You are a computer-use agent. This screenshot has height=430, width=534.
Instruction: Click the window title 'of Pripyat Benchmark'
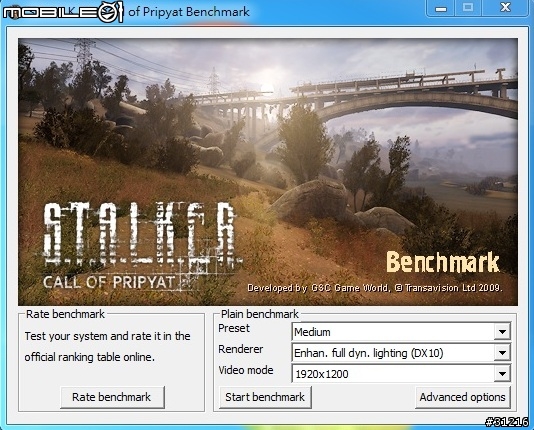189,12
